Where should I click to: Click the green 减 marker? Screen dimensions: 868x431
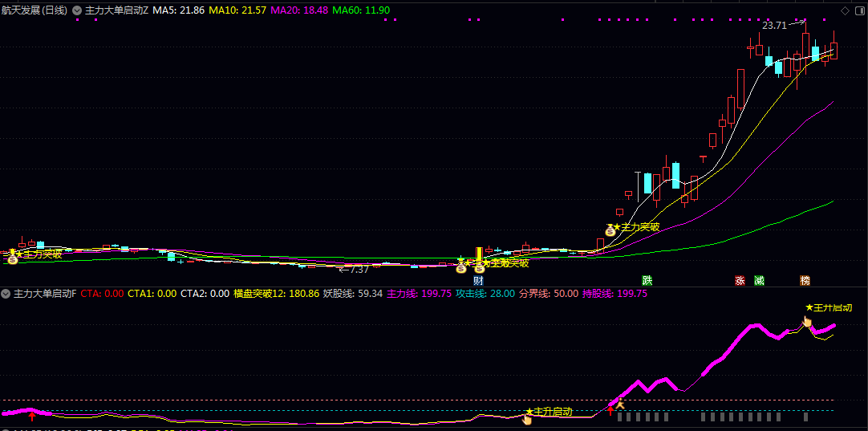759,280
